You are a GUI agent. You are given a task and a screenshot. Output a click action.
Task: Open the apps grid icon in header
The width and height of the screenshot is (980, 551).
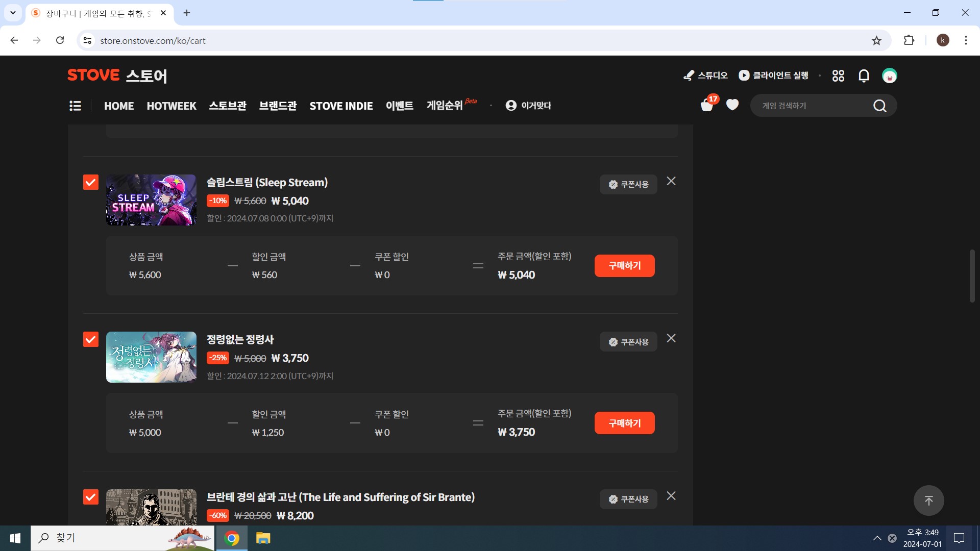tap(838, 76)
